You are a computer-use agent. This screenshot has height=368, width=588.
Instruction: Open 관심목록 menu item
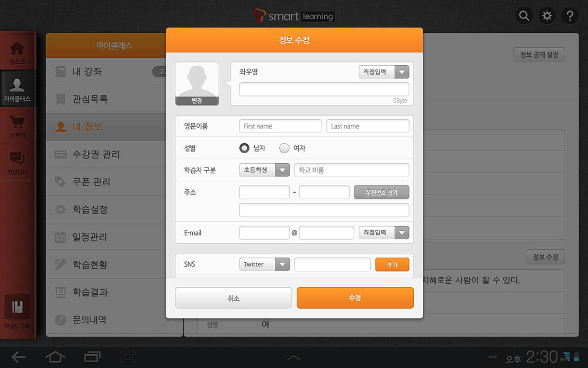106,99
